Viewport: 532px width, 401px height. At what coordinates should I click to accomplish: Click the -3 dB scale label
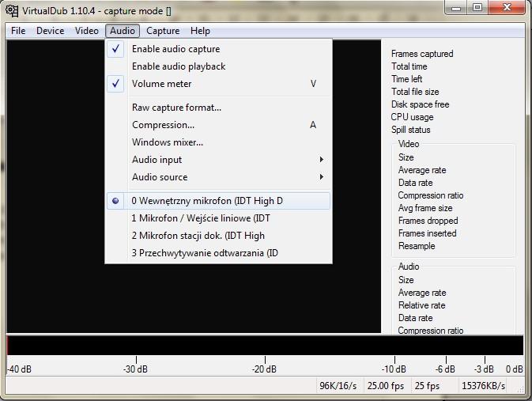[484, 369]
